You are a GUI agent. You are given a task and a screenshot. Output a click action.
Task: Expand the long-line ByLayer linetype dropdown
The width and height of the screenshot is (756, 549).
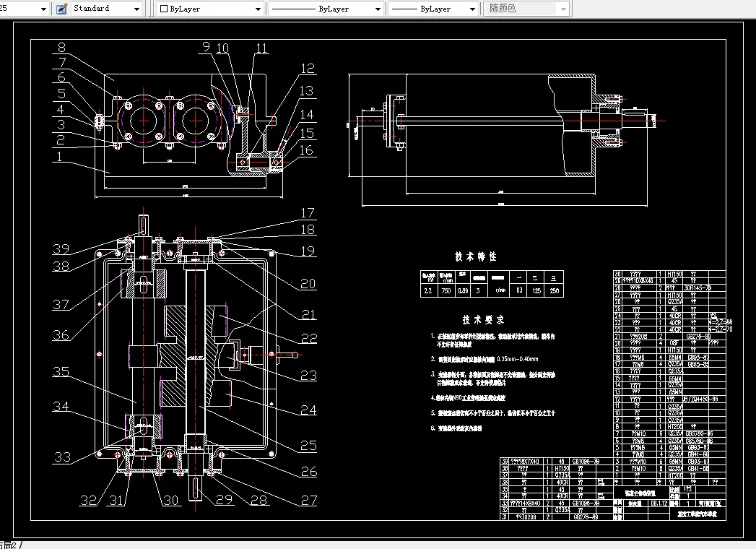click(x=378, y=9)
